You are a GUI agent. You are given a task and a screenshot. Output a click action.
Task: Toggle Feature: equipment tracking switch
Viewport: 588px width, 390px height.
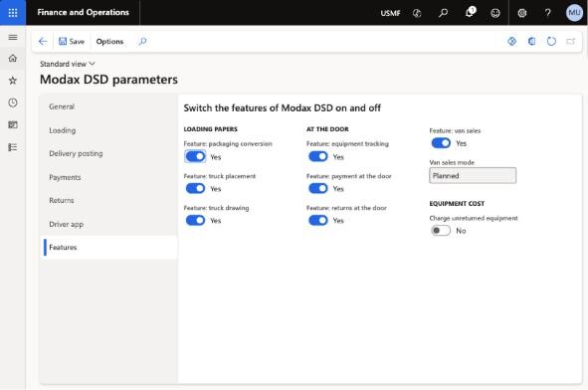coord(318,156)
